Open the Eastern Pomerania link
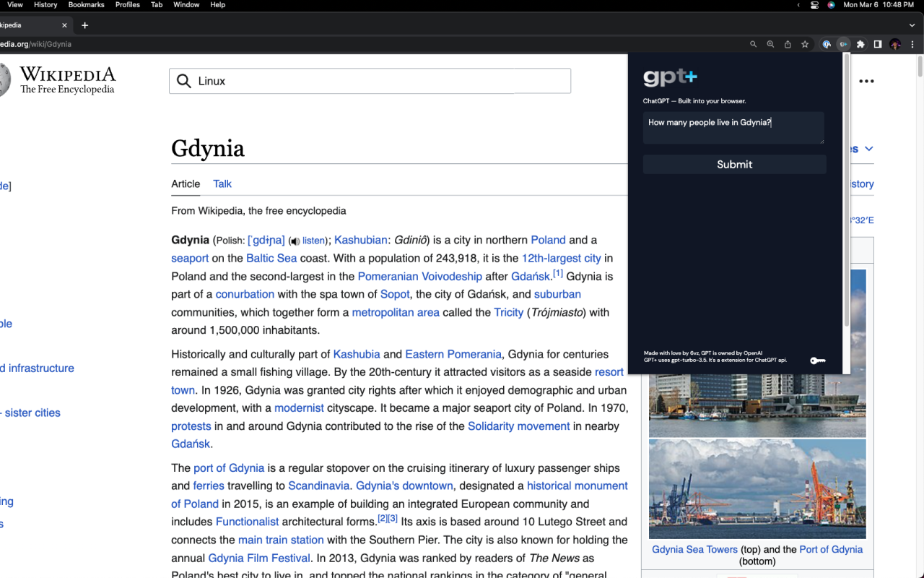 tap(453, 355)
